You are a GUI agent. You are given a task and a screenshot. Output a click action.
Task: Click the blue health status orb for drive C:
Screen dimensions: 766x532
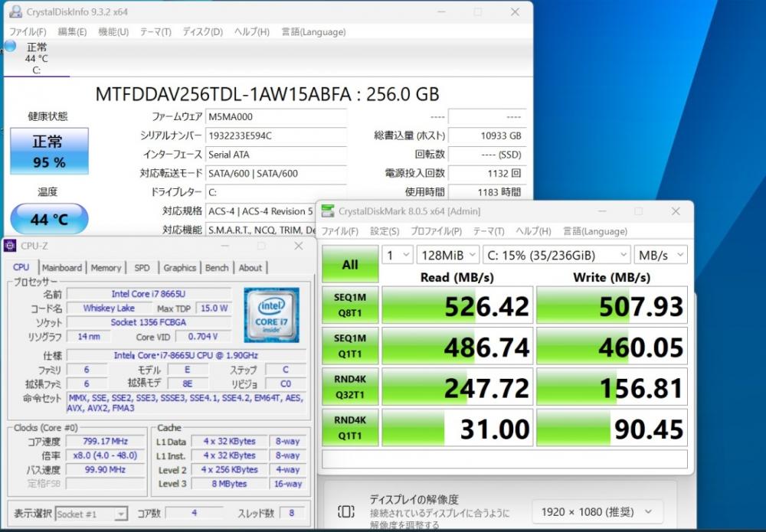[x=10, y=47]
